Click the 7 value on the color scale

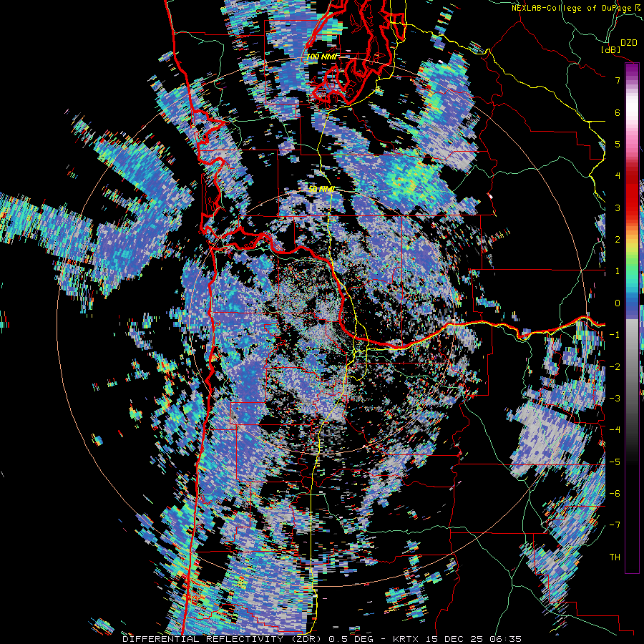(618, 80)
